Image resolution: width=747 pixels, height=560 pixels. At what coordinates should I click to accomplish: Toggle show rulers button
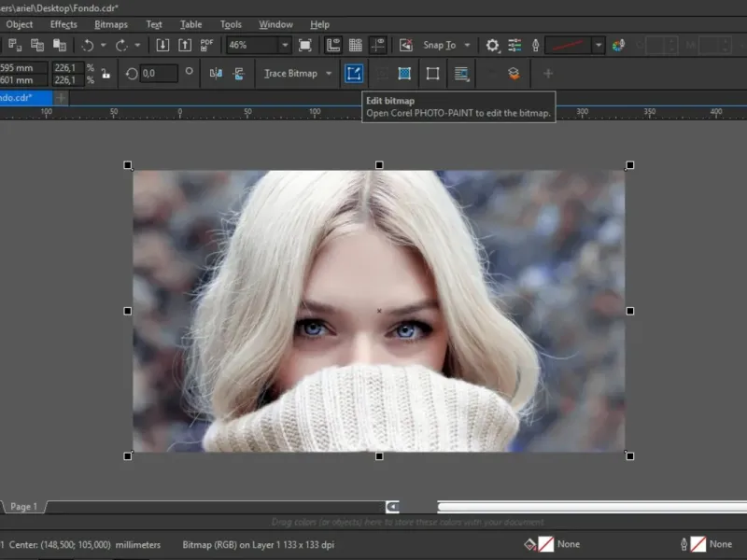[x=333, y=45]
